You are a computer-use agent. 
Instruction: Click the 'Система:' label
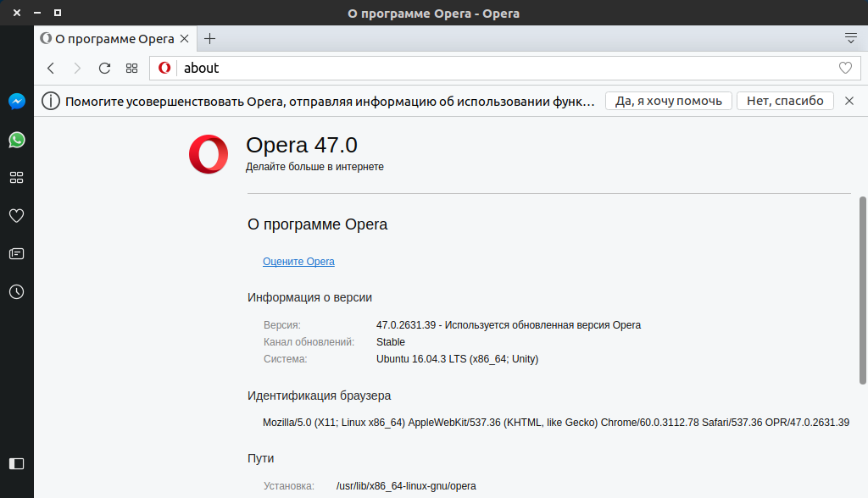point(285,358)
